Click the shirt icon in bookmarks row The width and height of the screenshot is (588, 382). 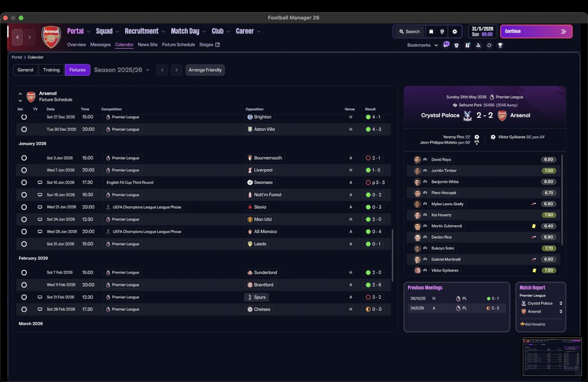pyautogui.click(x=456, y=45)
